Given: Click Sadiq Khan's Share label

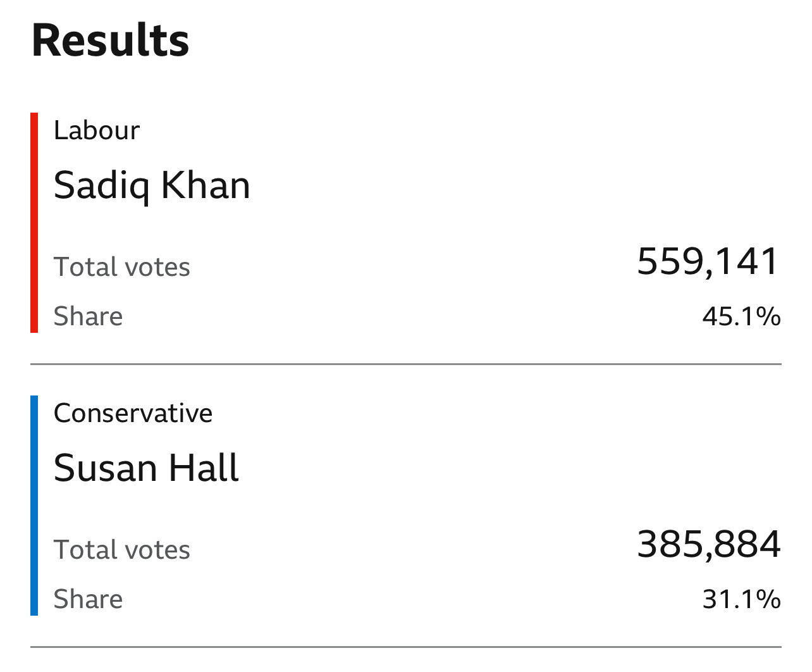Looking at the screenshot, I should click(x=89, y=316).
